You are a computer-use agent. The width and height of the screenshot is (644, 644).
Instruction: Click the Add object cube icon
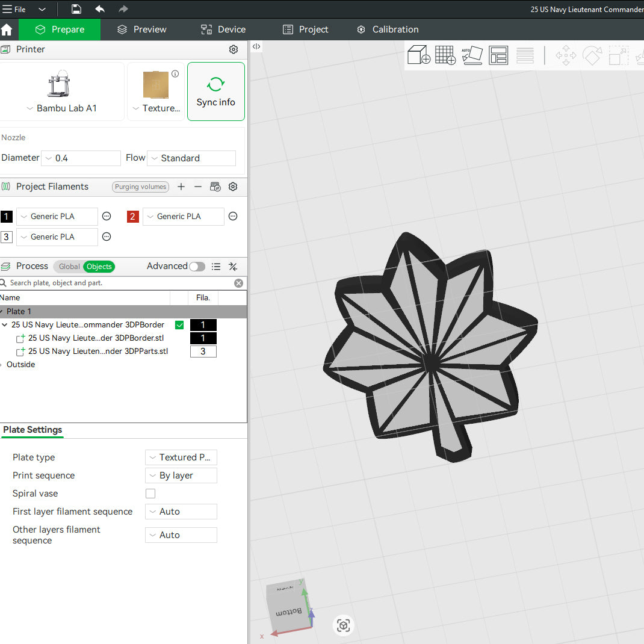[x=418, y=55]
